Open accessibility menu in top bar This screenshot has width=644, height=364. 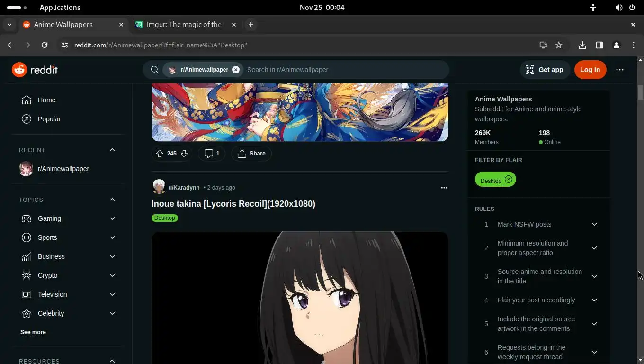[x=593, y=8]
